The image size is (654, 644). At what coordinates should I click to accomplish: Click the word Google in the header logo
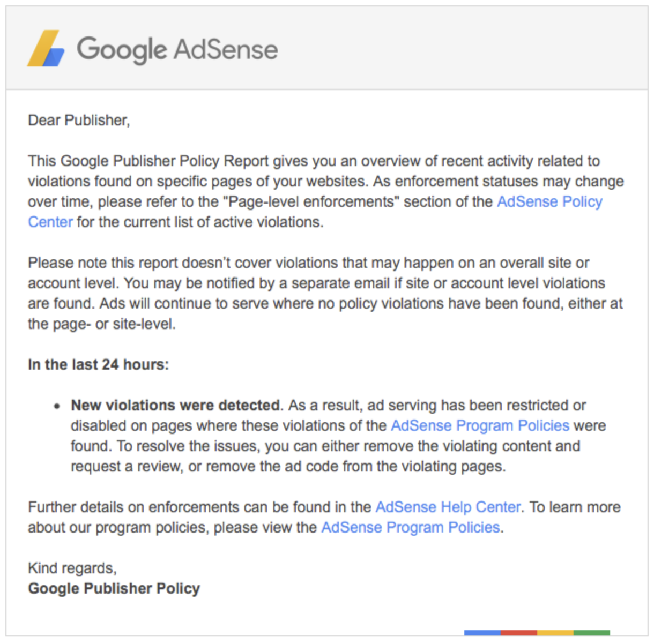pyautogui.click(x=122, y=50)
